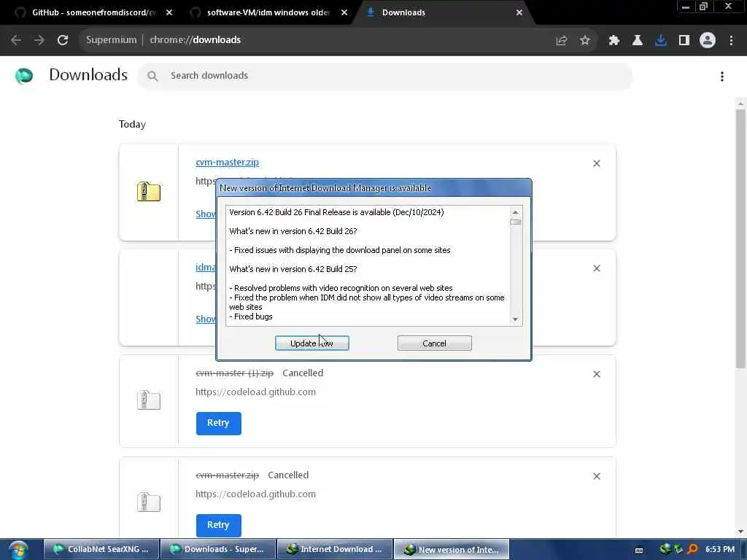The image size is (747, 560).
Task: Cancel the IDM update dialog
Action: (x=435, y=343)
